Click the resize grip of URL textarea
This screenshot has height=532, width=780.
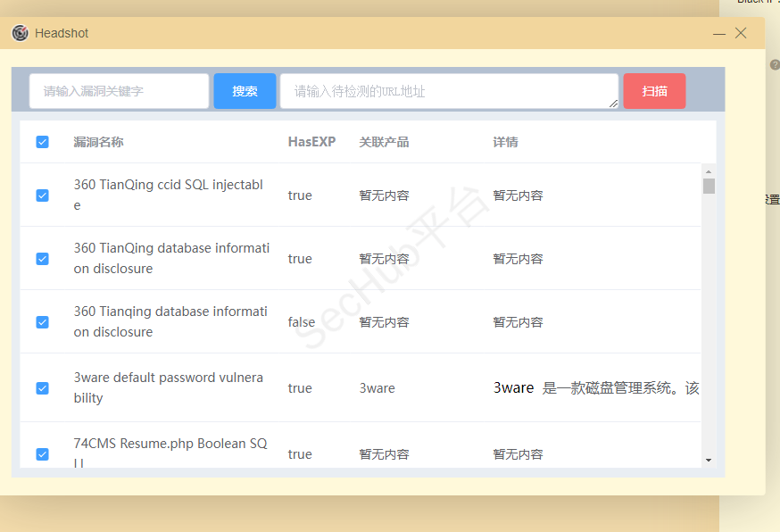tap(614, 104)
